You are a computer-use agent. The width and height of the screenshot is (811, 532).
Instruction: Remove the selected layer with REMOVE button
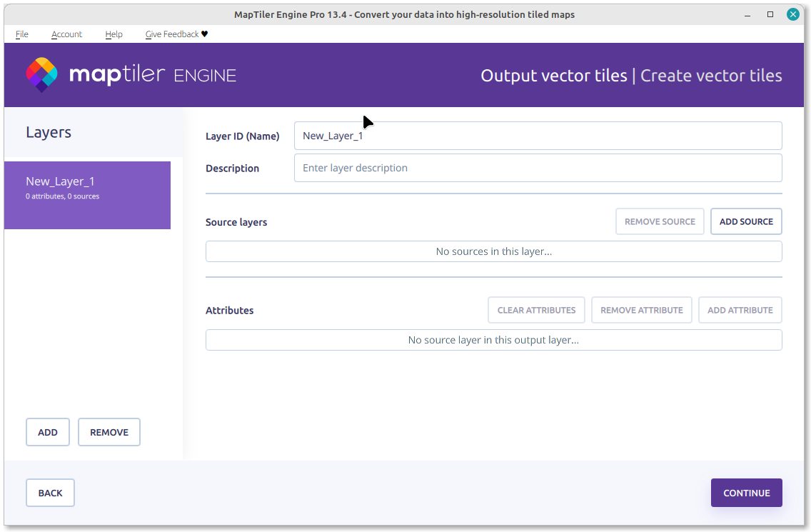(109, 432)
